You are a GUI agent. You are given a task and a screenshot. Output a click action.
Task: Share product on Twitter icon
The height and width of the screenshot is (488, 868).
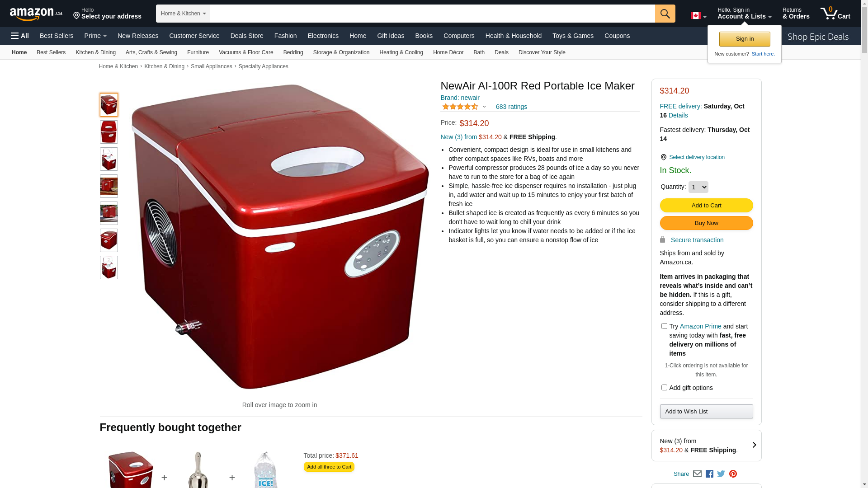[x=721, y=474]
